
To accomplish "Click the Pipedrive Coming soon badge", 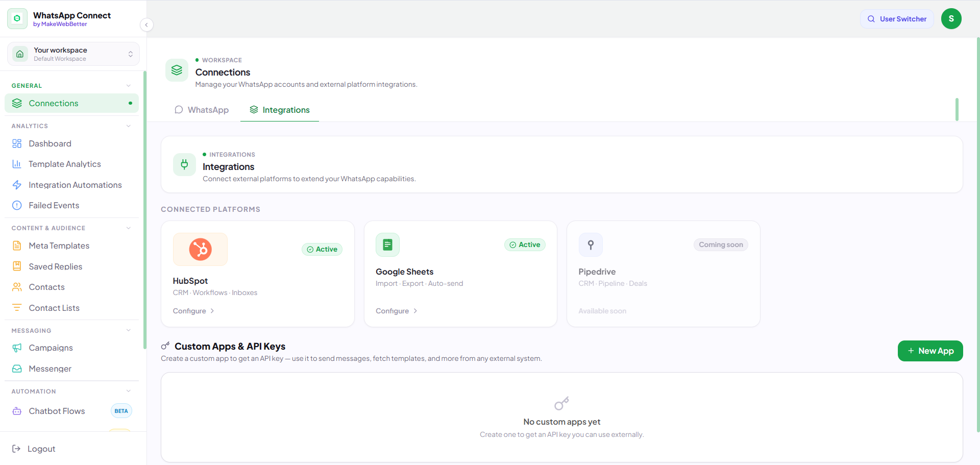I will click(721, 245).
